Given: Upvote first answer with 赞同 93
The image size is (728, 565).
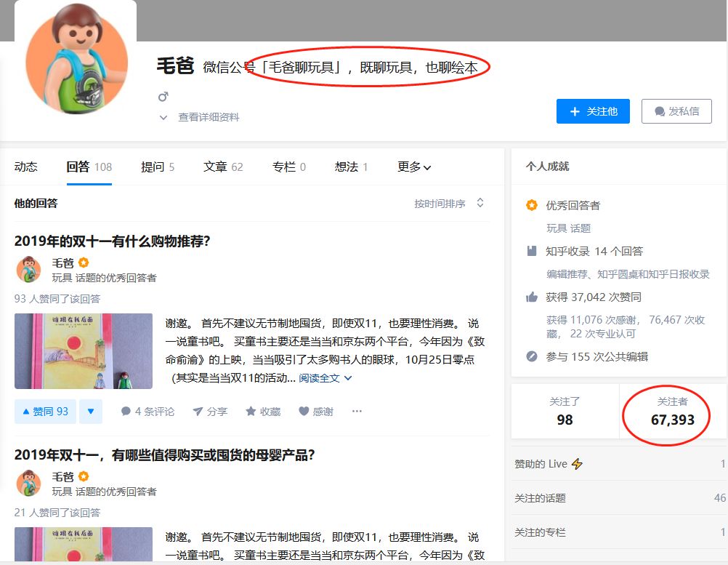Looking at the screenshot, I should [45, 412].
